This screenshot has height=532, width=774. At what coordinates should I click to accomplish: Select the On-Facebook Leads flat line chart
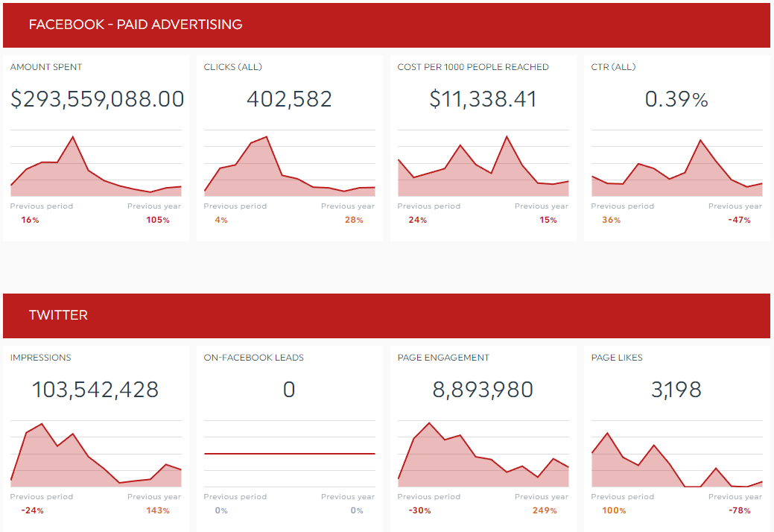click(289, 453)
